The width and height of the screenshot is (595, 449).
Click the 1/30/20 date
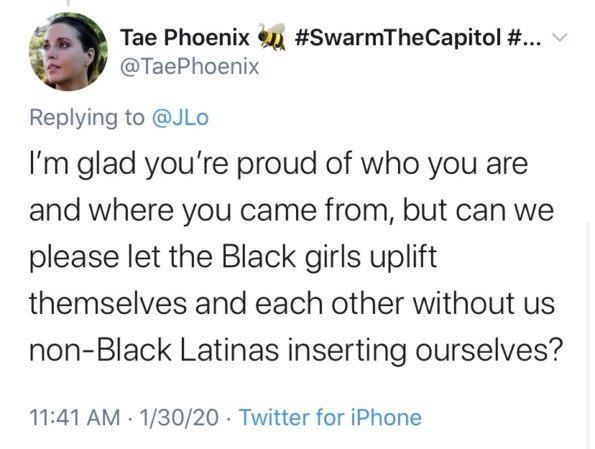[x=179, y=417]
